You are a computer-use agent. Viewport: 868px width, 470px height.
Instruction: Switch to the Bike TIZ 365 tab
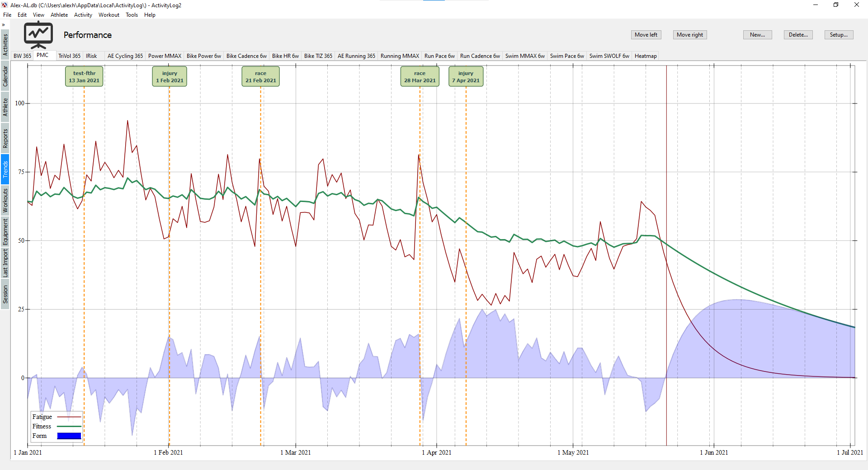click(x=318, y=56)
